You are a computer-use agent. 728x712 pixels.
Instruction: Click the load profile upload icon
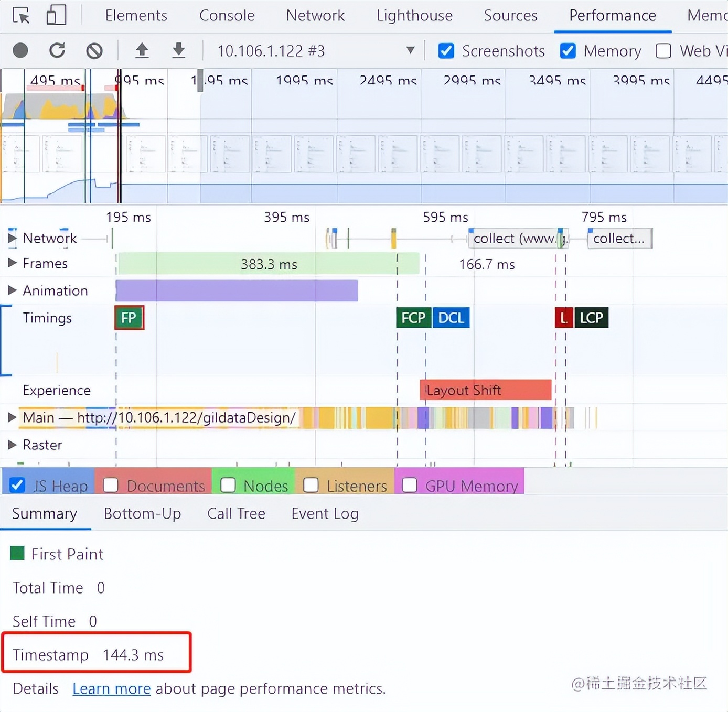[x=142, y=51]
